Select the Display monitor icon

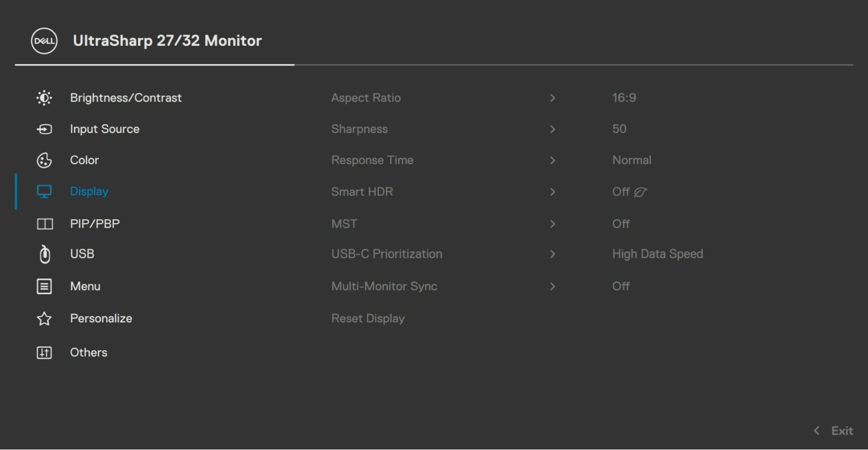[x=44, y=191]
